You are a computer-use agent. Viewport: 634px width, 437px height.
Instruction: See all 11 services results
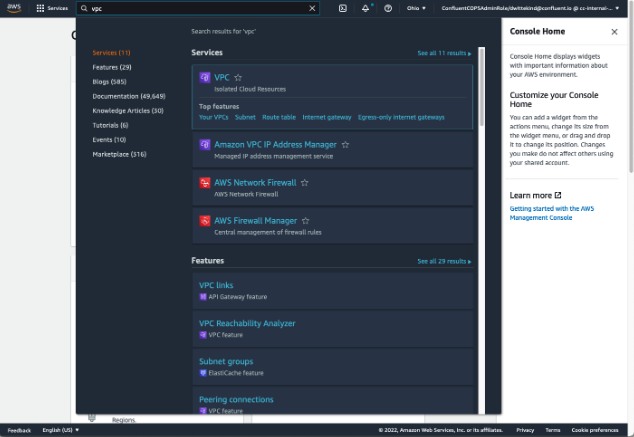tap(444, 53)
